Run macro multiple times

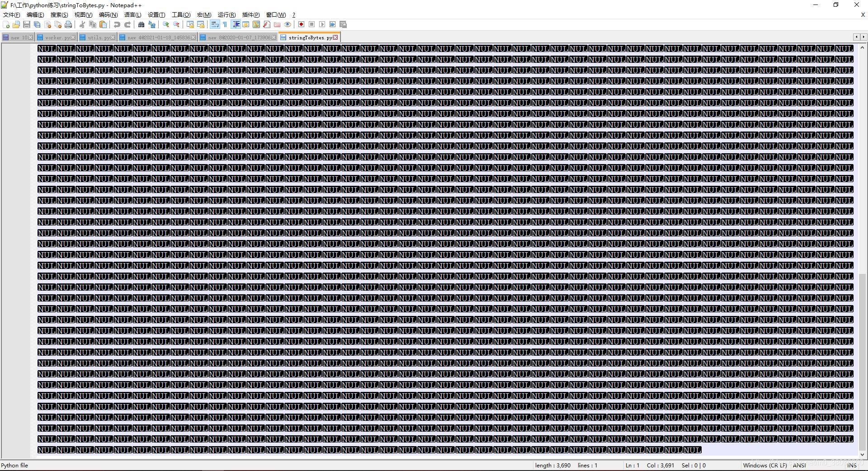332,24
